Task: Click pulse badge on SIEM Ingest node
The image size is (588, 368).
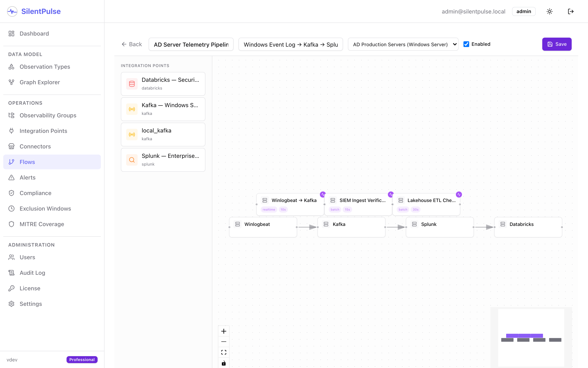Action: tap(391, 194)
